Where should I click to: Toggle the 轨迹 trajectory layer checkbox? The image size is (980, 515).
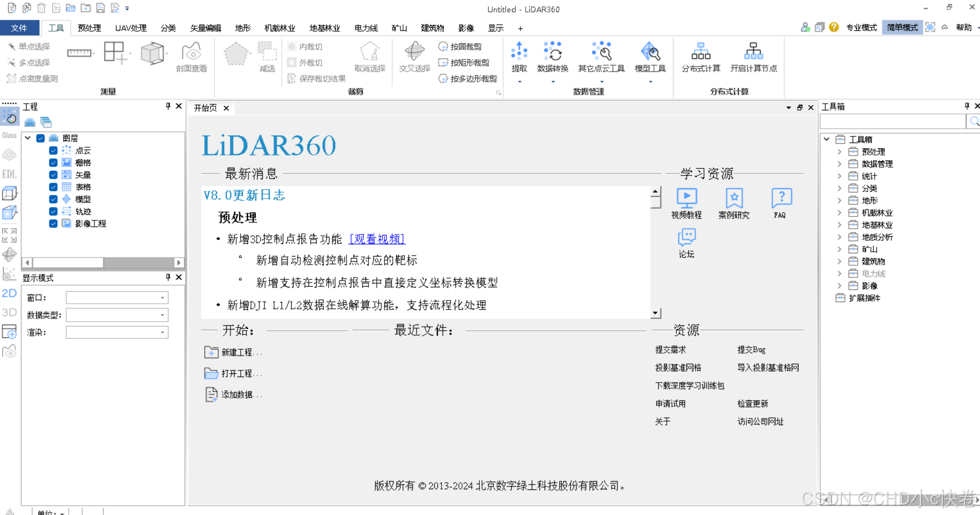click(53, 211)
